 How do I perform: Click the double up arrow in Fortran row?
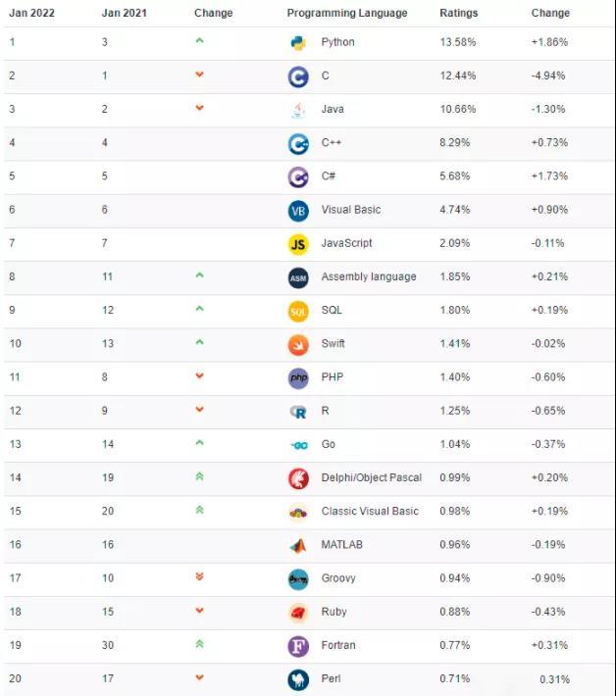click(200, 644)
